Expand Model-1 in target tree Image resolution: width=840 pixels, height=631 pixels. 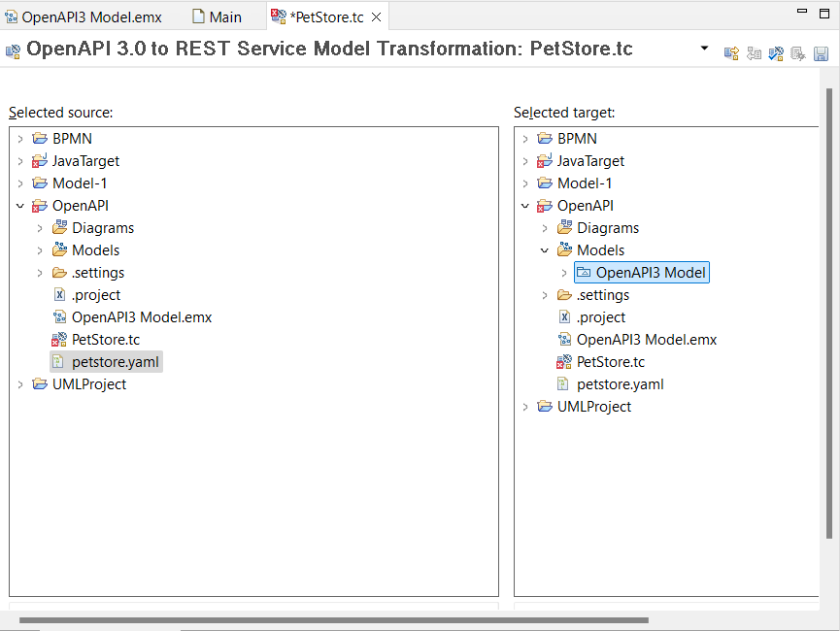click(x=525, y=183)
